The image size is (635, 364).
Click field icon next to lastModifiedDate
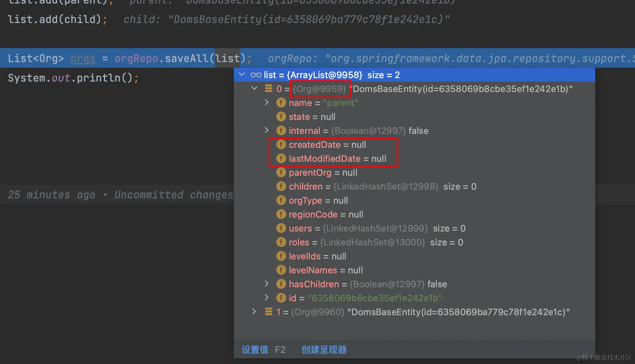pyautogui.click(x=281, y=158)
